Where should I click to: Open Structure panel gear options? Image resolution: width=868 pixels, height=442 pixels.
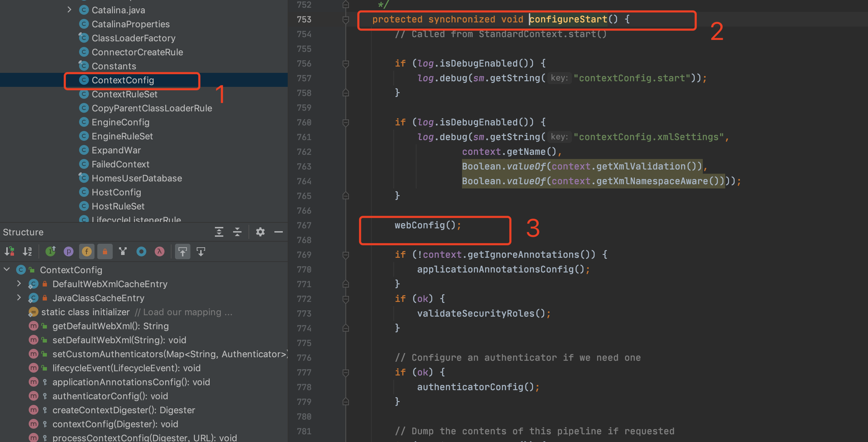click(x=260, y=232)
